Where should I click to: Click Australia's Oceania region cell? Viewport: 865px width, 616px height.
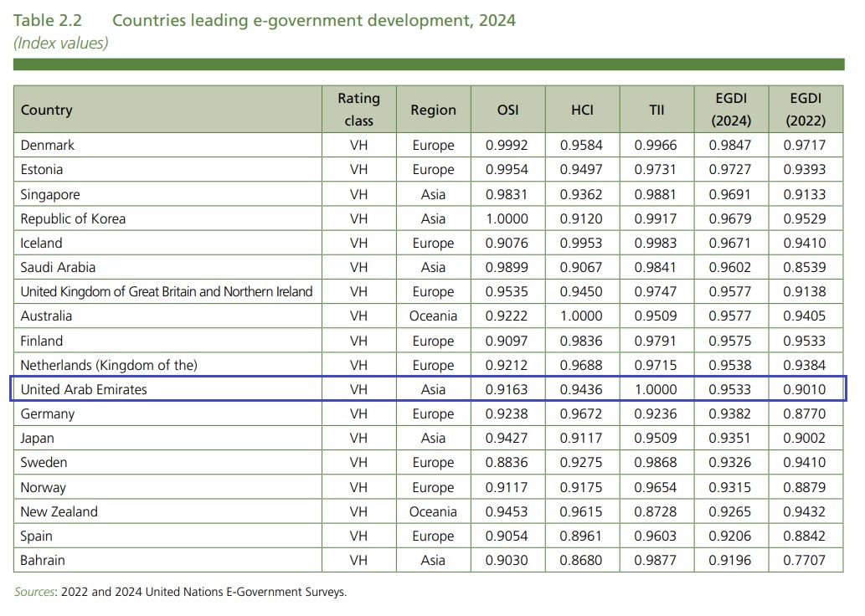(x=433, y=316)
